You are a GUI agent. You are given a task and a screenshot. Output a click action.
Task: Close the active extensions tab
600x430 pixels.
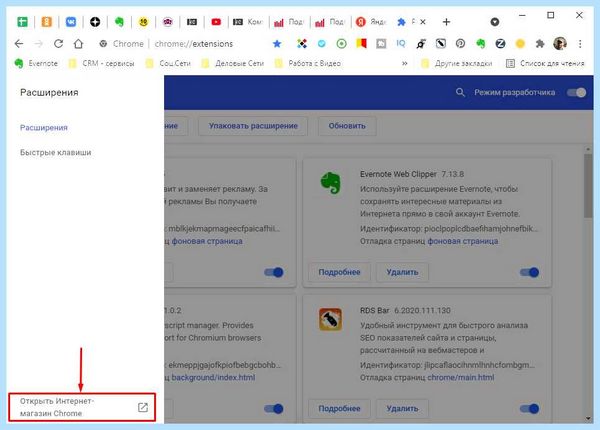click(422, 22)
